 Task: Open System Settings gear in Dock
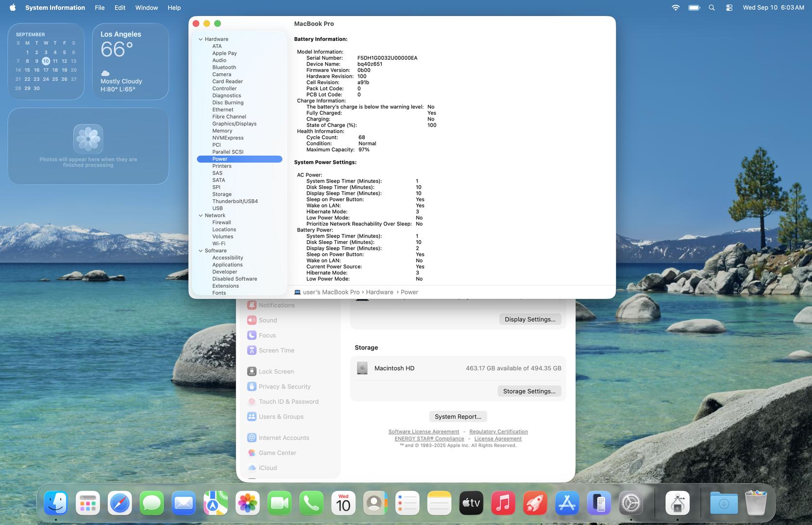point(631,503)
